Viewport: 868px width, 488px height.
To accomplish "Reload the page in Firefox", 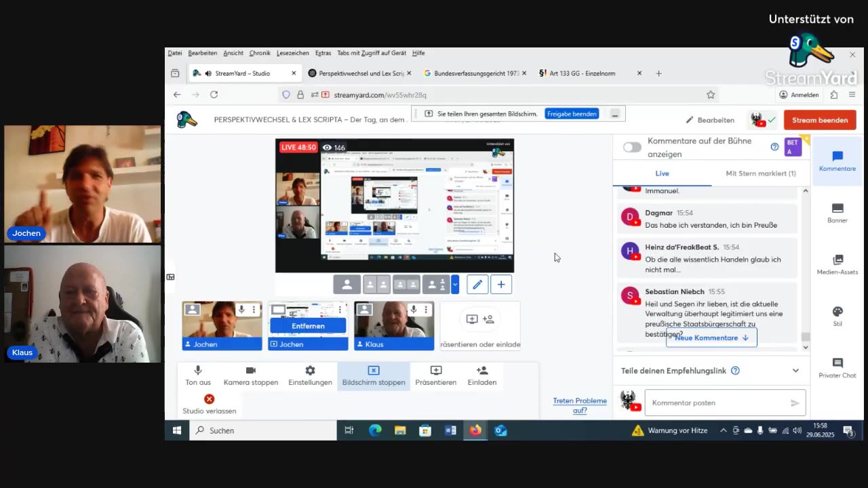I will (214, 95).
